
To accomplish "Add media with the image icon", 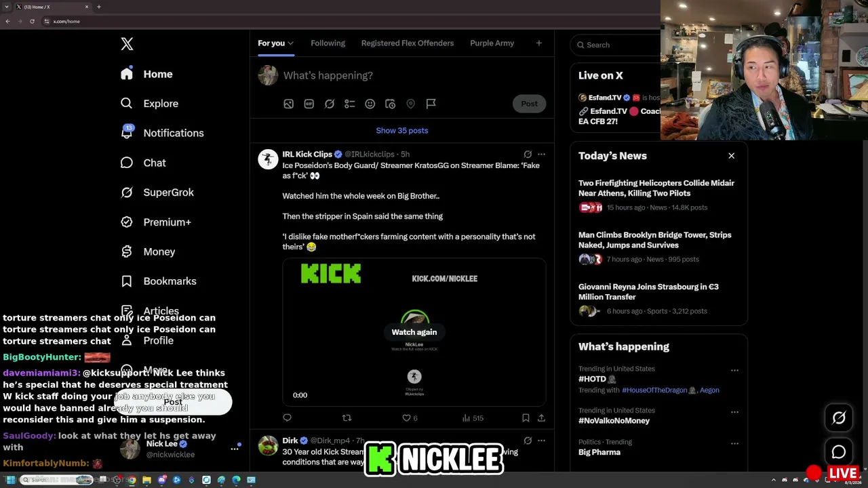I will (289, 104).
